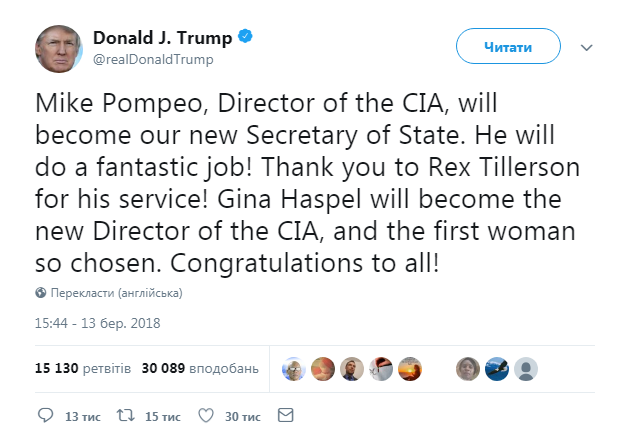Click the reply speech bubble icon
This screenshot has width=627, height=447.
45,415
